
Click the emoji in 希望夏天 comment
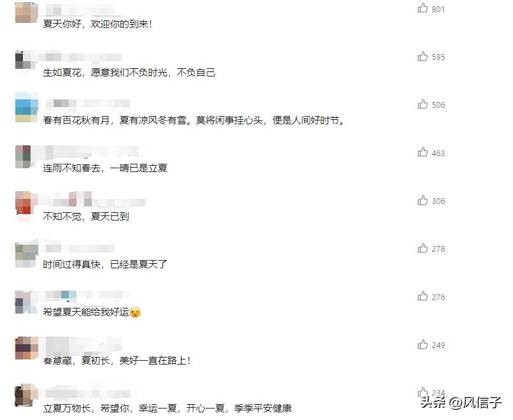[x=135, y=312]
